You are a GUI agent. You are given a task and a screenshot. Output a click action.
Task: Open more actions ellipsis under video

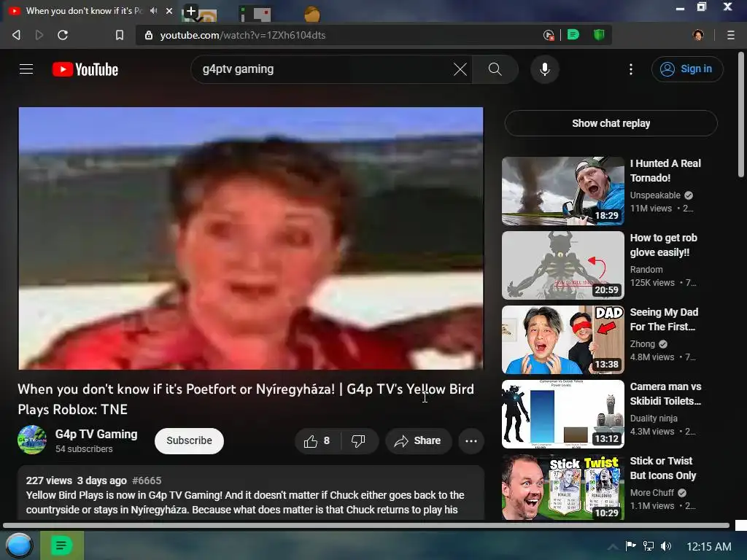point(471,440)
